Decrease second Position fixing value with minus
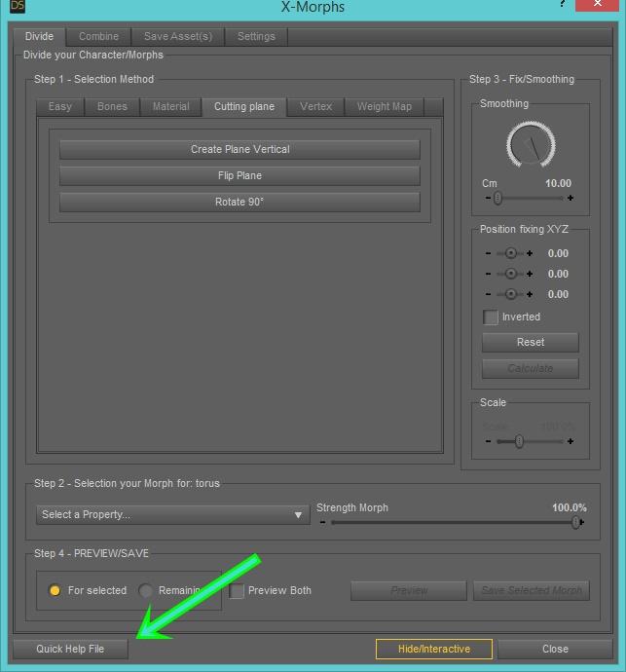Image resolution: width=626 pixels, height=672 pixels. point(488,274)
